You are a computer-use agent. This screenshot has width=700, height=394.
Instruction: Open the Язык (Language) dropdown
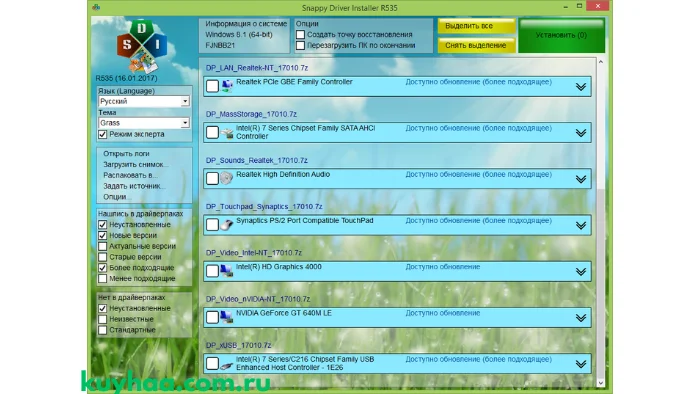[144, 101]
